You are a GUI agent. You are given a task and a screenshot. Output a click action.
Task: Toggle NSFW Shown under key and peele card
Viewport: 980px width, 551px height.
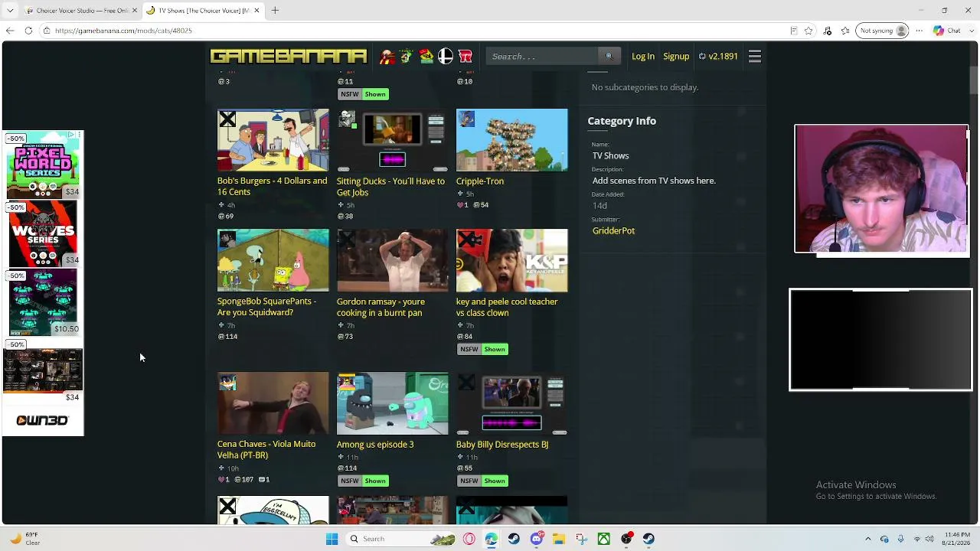(x=483, y=349)
